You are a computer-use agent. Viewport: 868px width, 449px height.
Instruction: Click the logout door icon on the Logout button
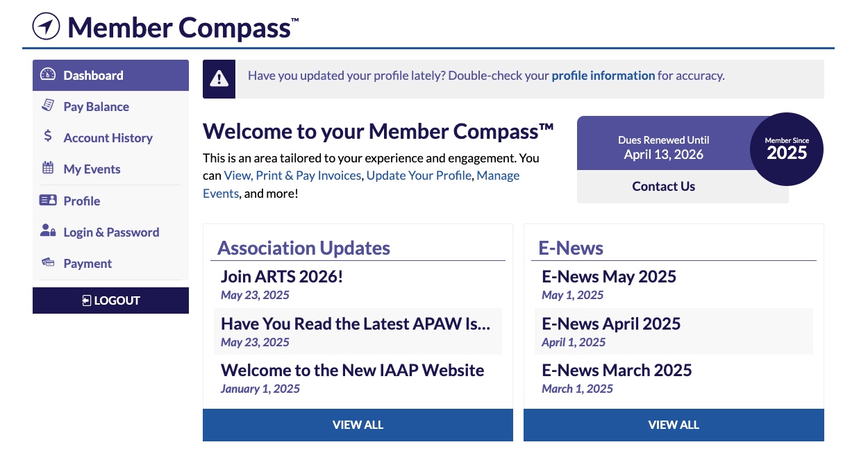(86, 300)
